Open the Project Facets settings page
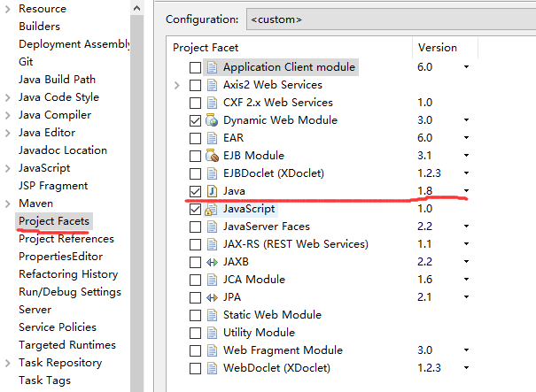536x392 pixels. tap(54, 221)
